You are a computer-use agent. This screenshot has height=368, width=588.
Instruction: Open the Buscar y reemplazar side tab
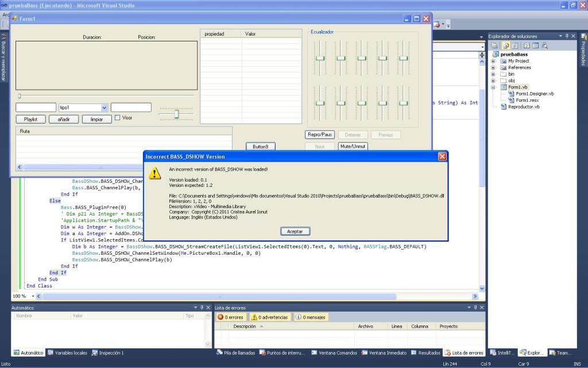pyautogui.click(x=3, y=57)
